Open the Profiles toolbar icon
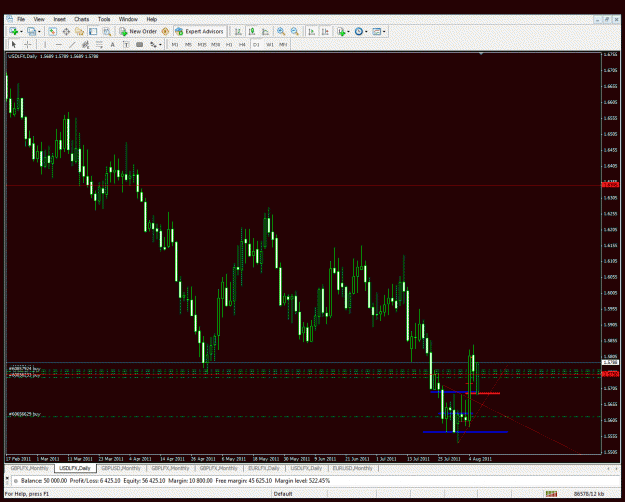The image size is (625, 502). pos(31,31)
